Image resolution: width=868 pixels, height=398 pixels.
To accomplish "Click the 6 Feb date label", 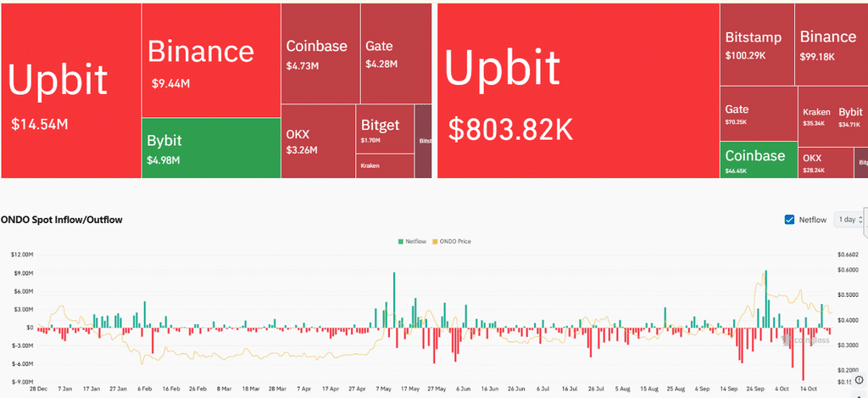I will click(146, 390).
